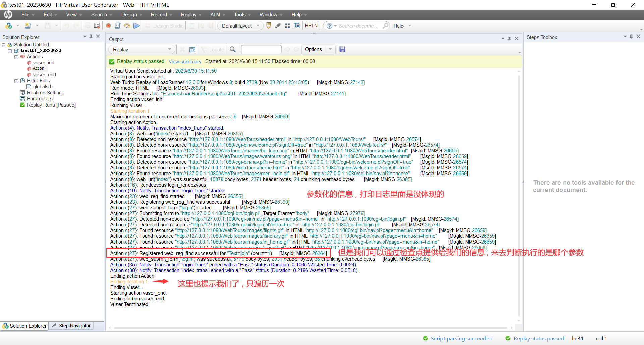
Task: Open the Solution Explorer panel menu arrow
Action: [x=85, y=37]
